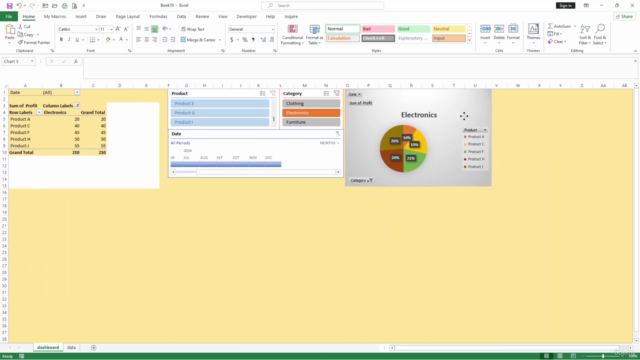This screenshot has width=640, height=360.
Task: Switch to the Formulas tab
Action: 158,16
